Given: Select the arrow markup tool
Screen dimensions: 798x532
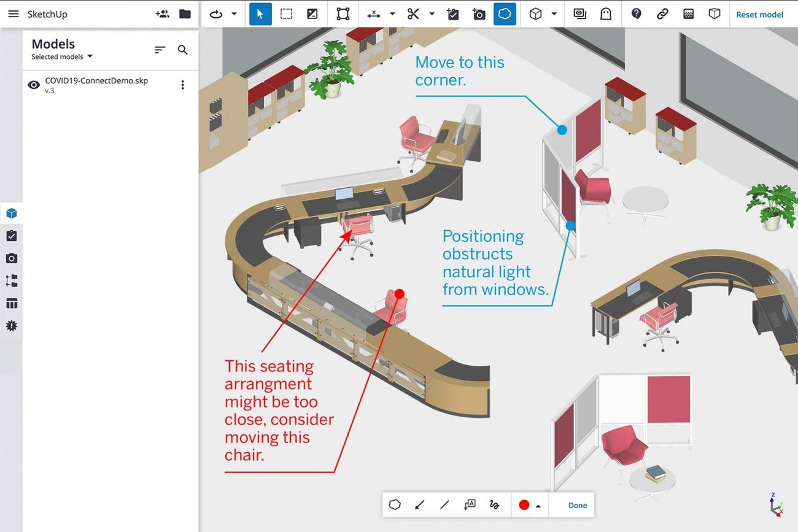Looking at the screenshot, I should pyautogui.click(x=420, y=505).
